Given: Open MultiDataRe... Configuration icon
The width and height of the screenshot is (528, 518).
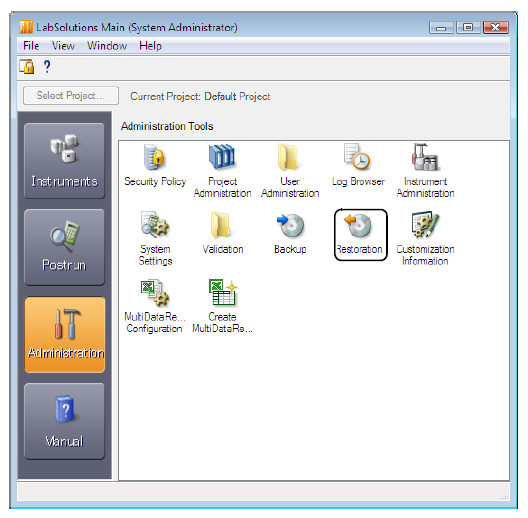Looking at the screenshot, I should pyautogui.click(x=155, y=306).
